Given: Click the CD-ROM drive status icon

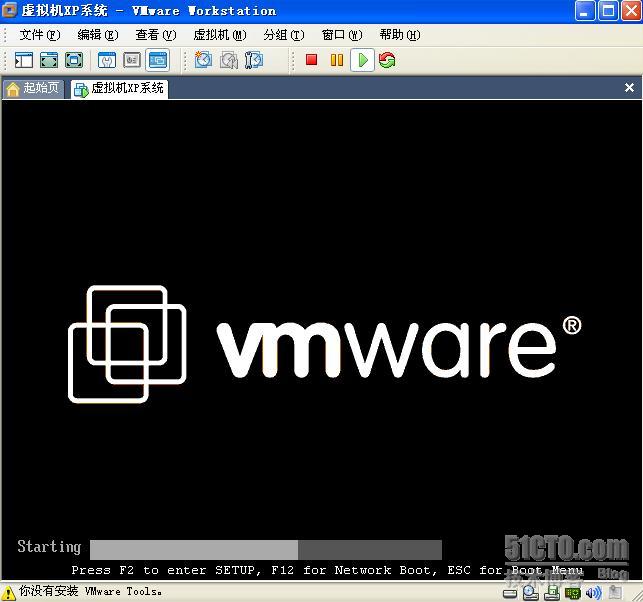Looking at the screenshot, I should [x=530, y=592].
